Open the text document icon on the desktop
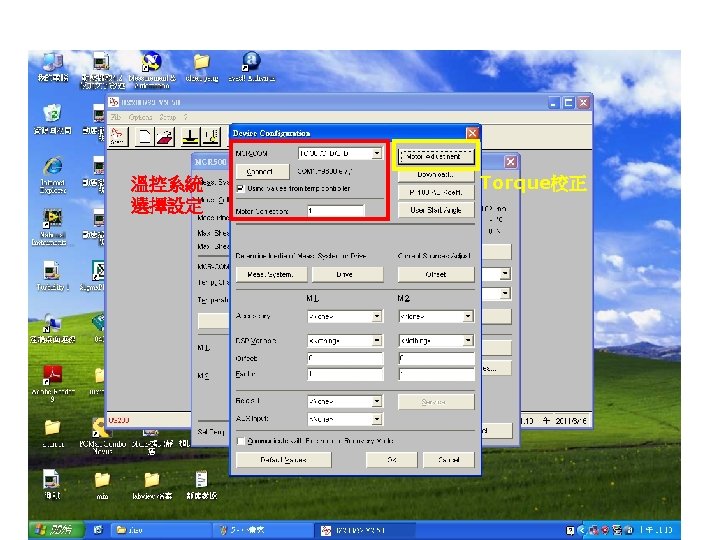720x540 pixels. coord(201,485)
